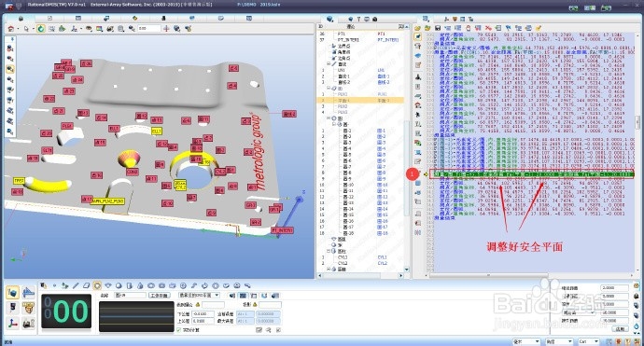
Task: Click the red X delete icon in program toolbar
Action: point(488,28)
